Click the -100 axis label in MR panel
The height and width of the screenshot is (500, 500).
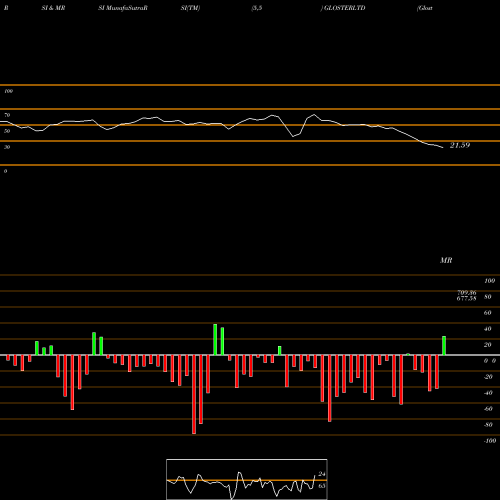(x=490, y=441)
